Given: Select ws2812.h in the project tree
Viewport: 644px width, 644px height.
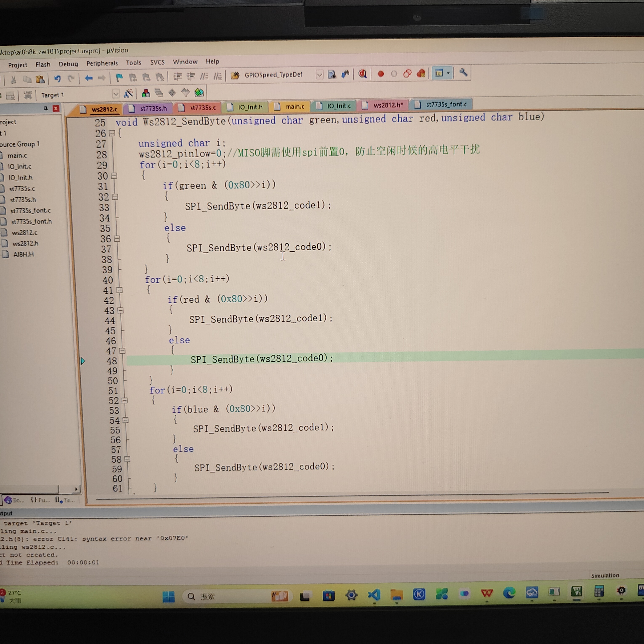Looking at the screenshot, I should pyautogui.click(x=25, y=243).
